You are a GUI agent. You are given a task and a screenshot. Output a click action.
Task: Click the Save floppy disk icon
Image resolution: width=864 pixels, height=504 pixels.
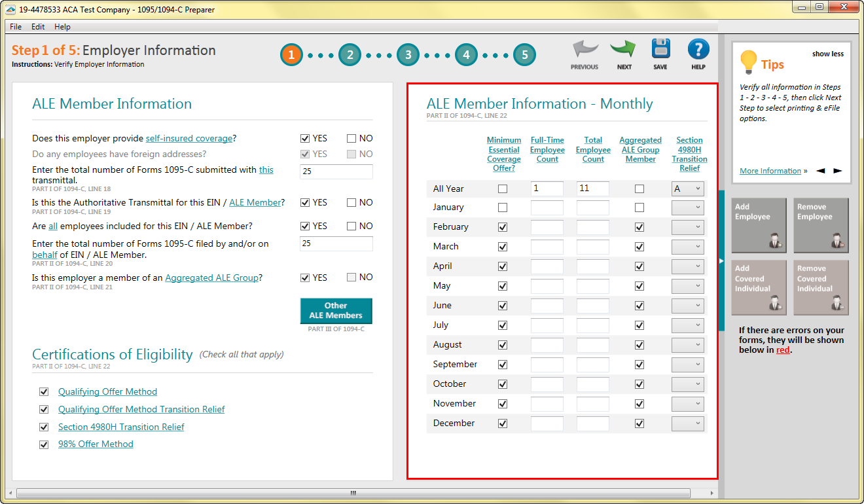(660, 50)
